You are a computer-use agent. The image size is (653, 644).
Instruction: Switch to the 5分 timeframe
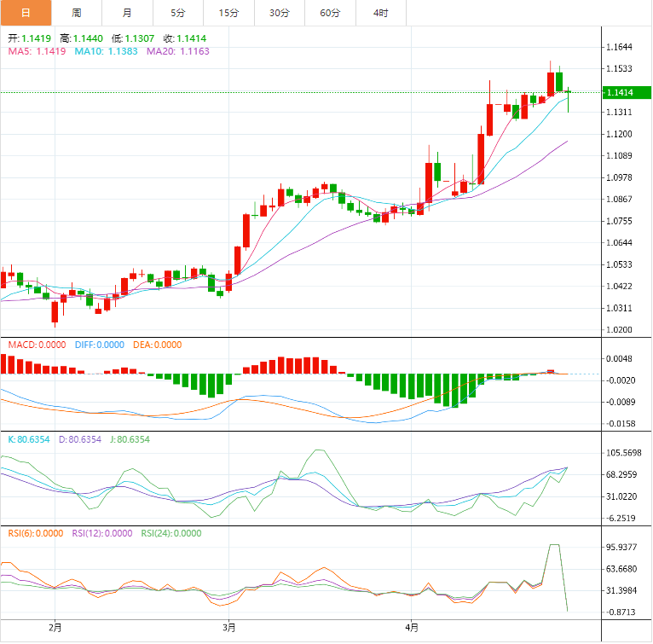(177, 13)
